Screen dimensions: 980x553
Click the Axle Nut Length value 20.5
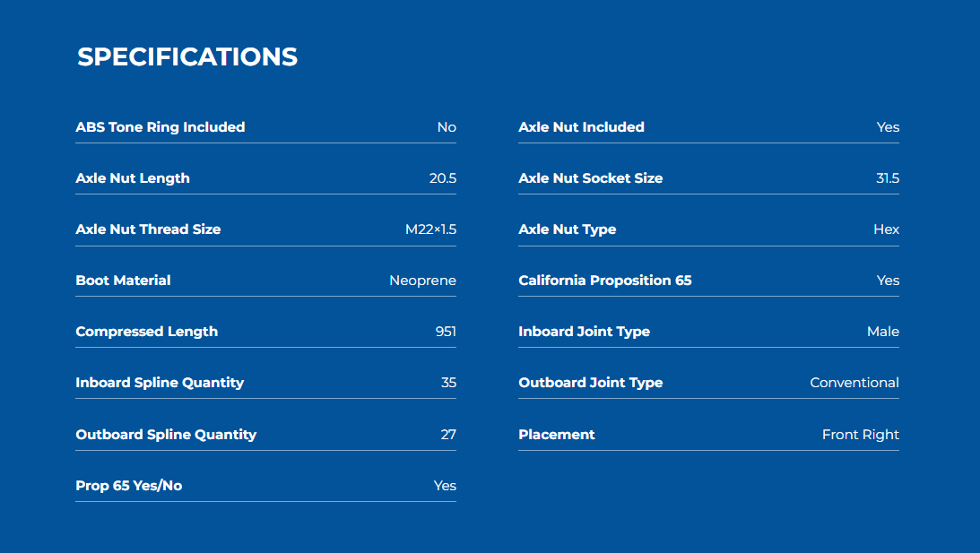[x=442, y=178]
